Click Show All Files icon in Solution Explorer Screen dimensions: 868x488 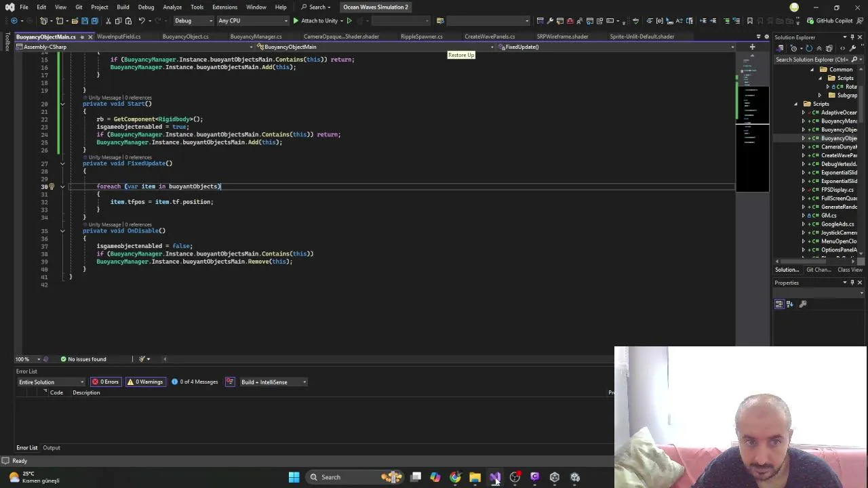[x=829, y=48]
